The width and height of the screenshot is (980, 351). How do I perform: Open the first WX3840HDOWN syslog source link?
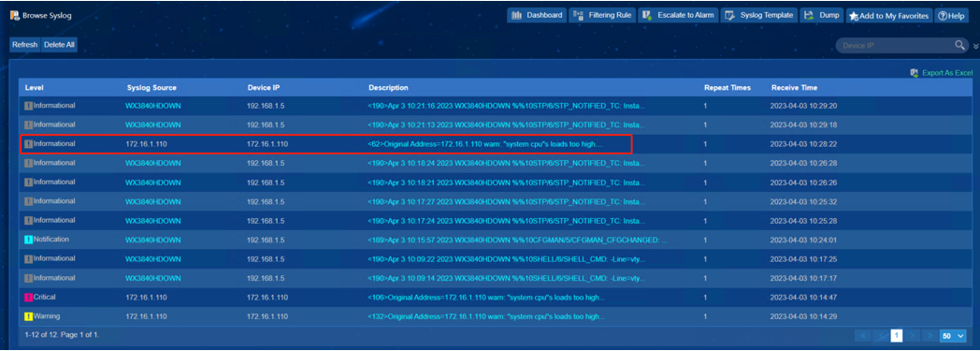pos(153,106)
